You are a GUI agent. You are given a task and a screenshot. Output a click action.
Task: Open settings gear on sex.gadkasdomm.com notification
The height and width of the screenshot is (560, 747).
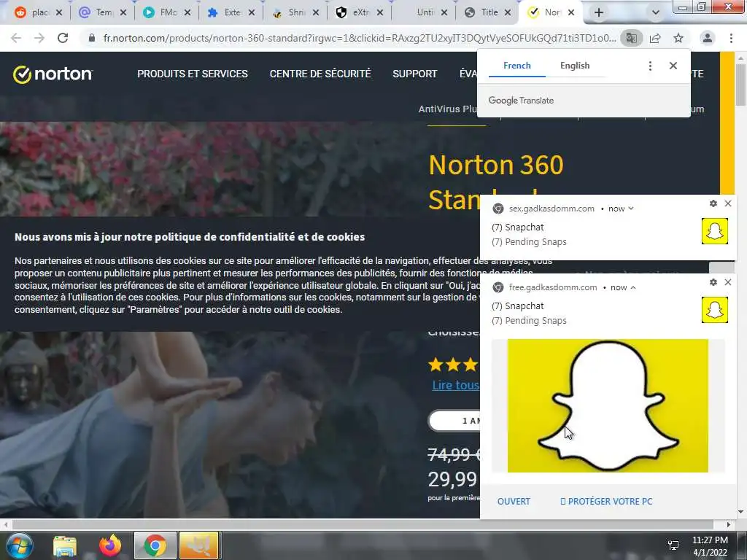713,203
